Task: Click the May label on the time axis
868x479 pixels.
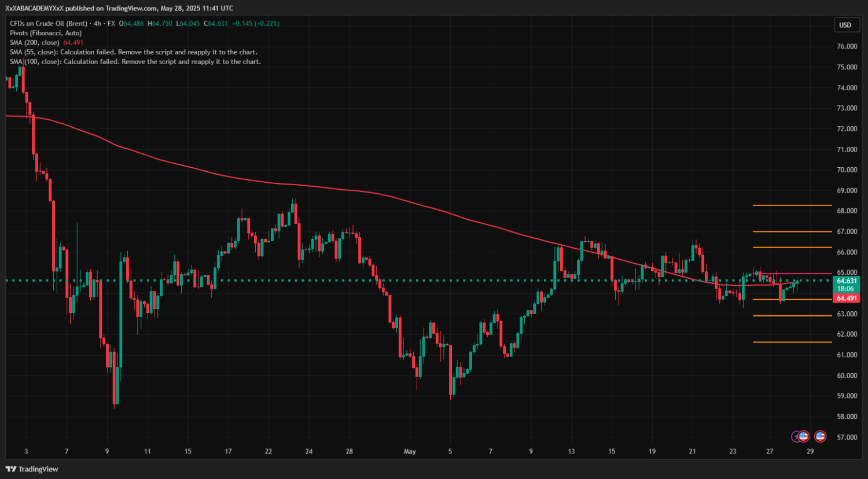Action: [x=410, y=451]
